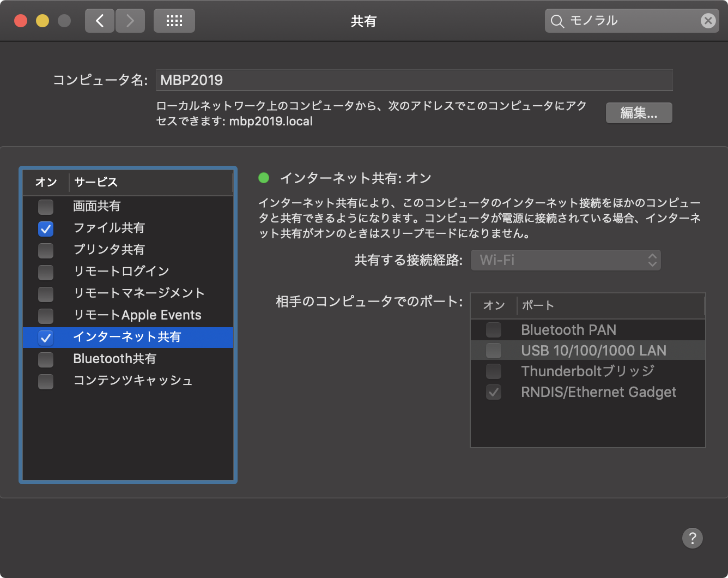
Task: Click the 編集… button
Action: 639,113
